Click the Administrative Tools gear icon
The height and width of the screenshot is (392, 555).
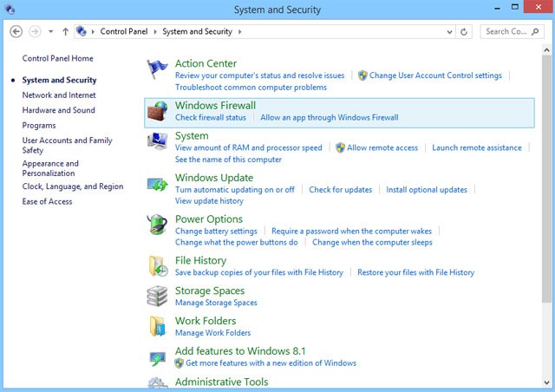point(157,382)
